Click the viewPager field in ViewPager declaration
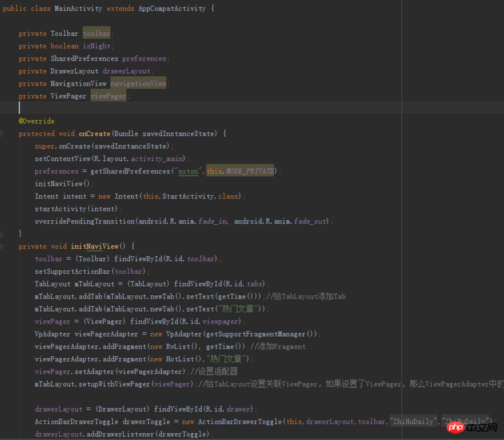This screenshot has height=440, width=504. coord(108,96)
